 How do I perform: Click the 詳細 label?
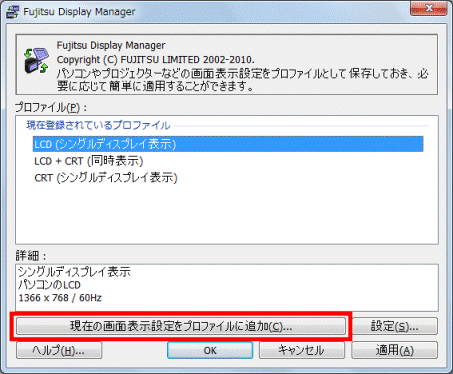[x=31, y=256]
